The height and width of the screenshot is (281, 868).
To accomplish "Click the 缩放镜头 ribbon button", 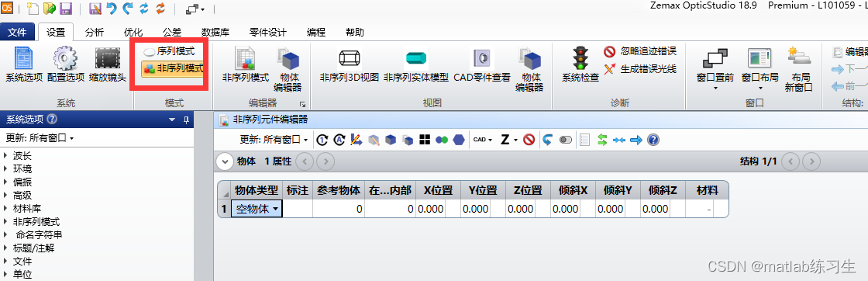I will pos(108,65).
